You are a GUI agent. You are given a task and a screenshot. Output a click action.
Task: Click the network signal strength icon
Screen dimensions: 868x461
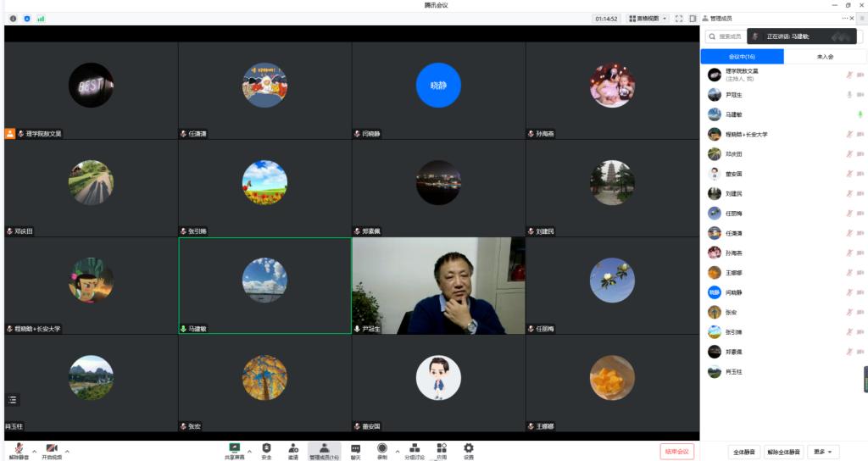click(41, 18)
